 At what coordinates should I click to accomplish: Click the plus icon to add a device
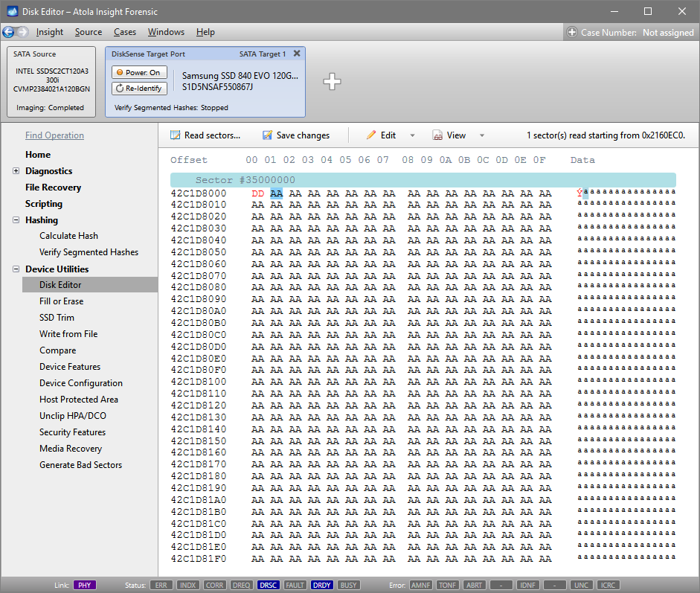pos(332,82)
